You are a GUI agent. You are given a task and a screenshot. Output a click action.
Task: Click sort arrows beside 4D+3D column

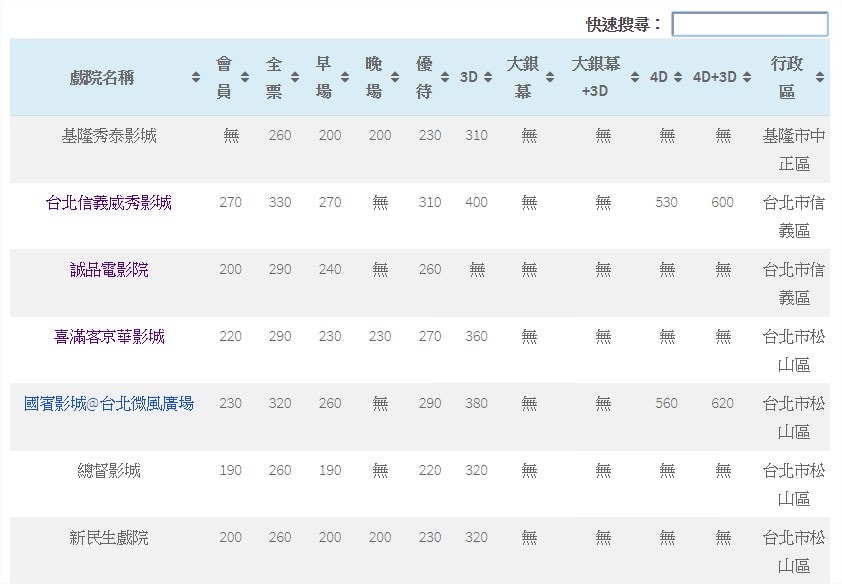[x=747, y=78]
